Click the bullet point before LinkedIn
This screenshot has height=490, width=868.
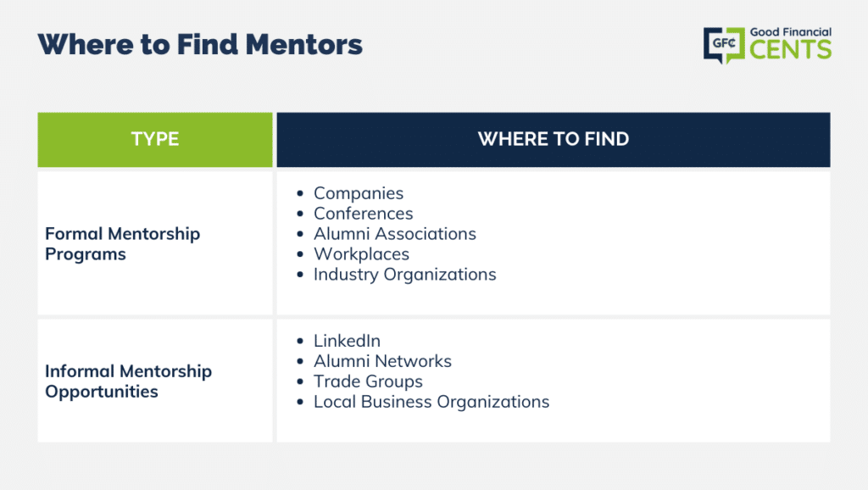coord(300,341)
